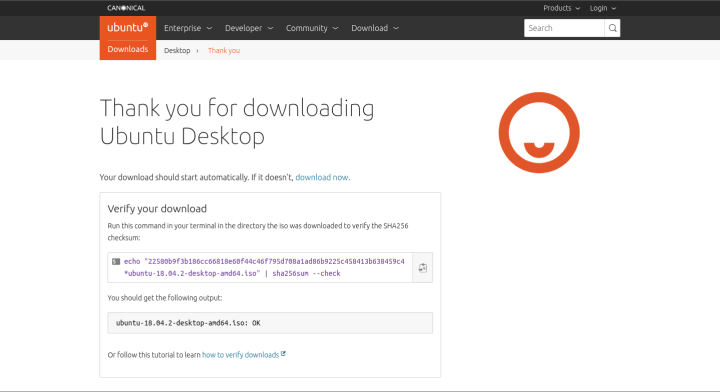Open the Community menu

click(x=312, y=28)
